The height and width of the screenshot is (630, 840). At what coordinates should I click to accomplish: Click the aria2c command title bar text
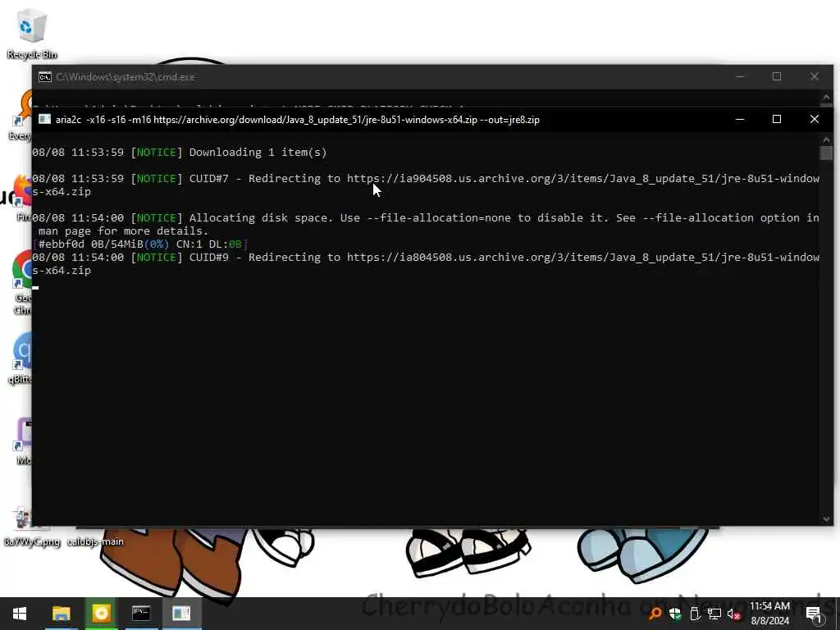[x=297, y=120]
